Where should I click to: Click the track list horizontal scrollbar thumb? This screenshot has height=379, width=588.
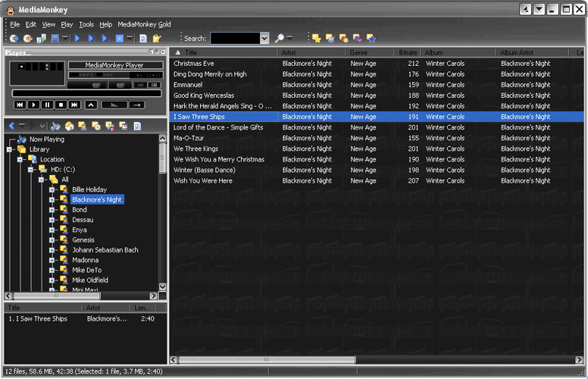tap(267, 360)
